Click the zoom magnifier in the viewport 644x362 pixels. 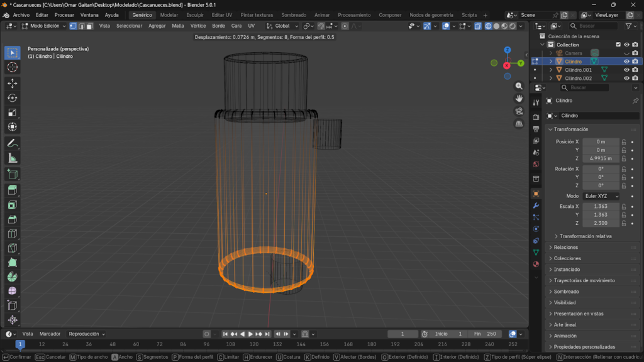519,86
